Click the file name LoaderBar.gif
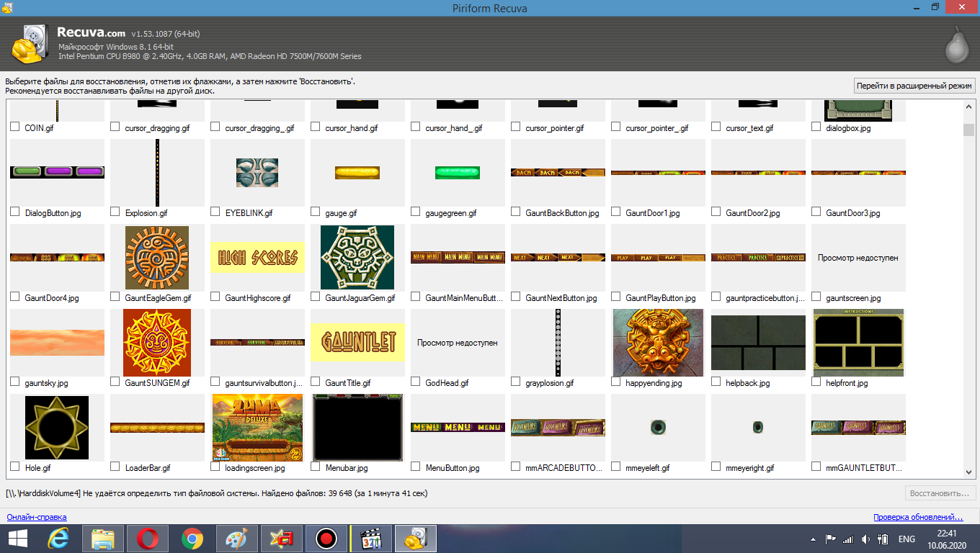This screenshot has height=553, width=980. point(148,468)
